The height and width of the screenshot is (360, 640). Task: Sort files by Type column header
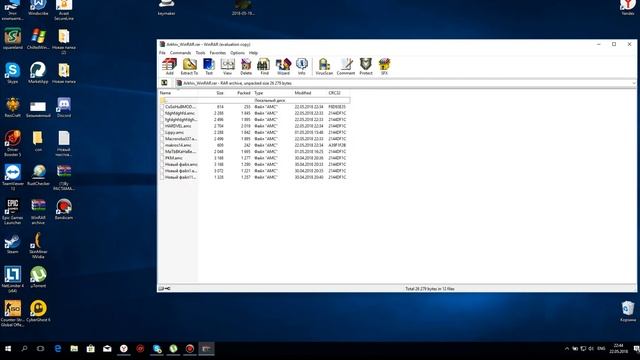click(x=272, y=93)
